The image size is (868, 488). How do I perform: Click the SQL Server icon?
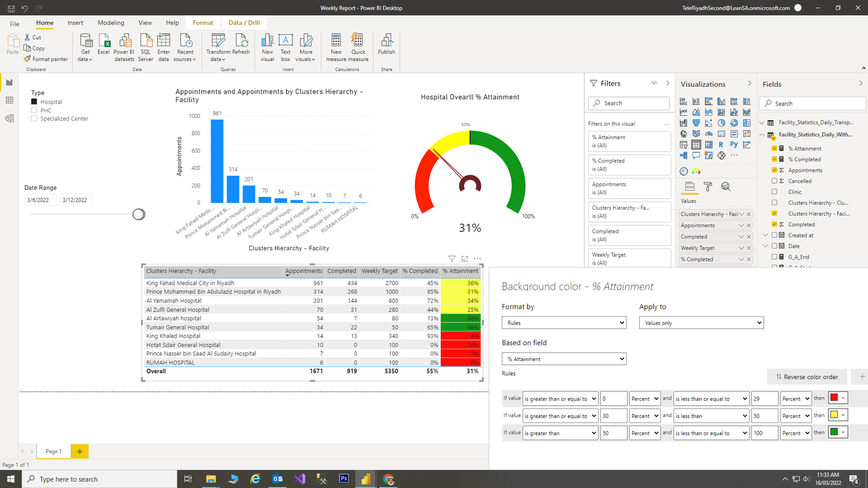pyautogui.click(x=145, y=47)
